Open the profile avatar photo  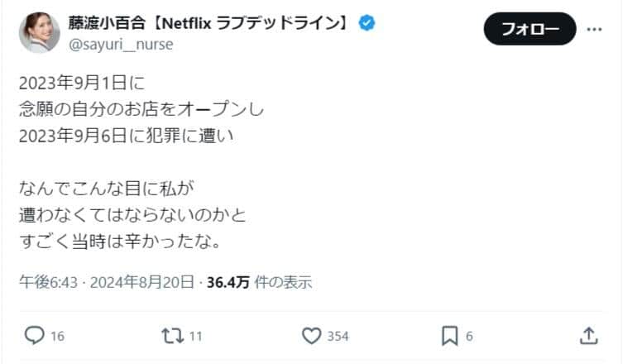(40, 32)
